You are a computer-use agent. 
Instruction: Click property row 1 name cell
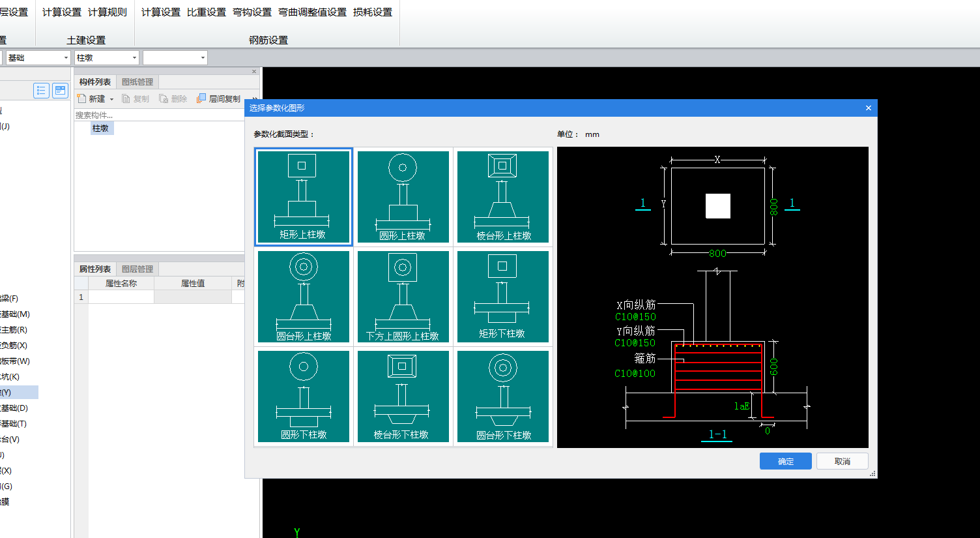point(121,297)
